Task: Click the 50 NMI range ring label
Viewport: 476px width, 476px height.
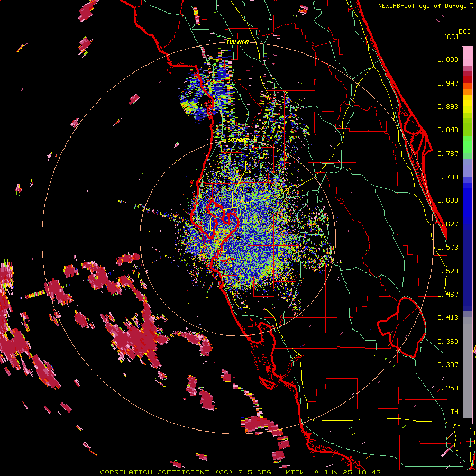Action: tap(237, 140)
